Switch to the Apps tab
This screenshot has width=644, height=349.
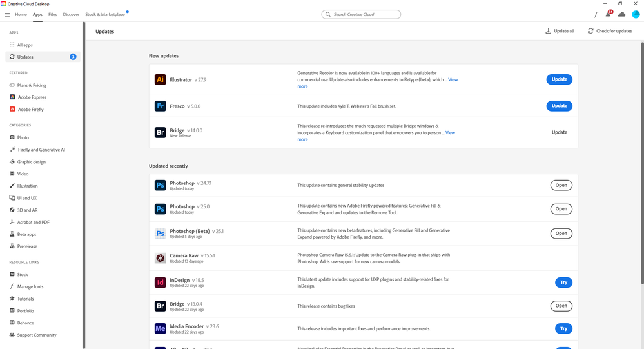37,14
